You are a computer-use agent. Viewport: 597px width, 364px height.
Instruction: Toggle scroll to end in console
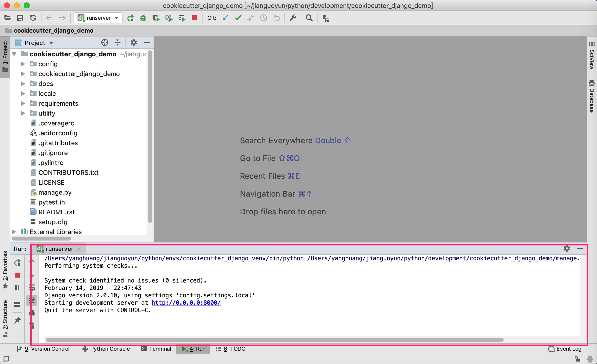coord(31,300)
